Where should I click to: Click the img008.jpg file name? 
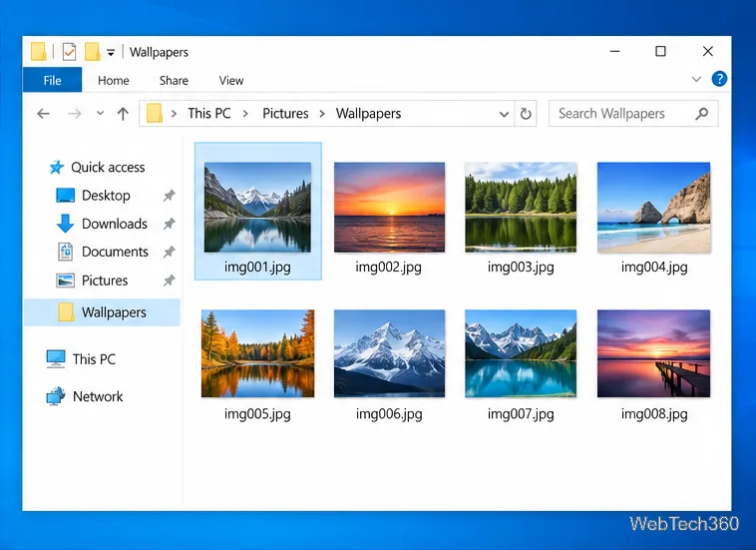tap(654, 414)
